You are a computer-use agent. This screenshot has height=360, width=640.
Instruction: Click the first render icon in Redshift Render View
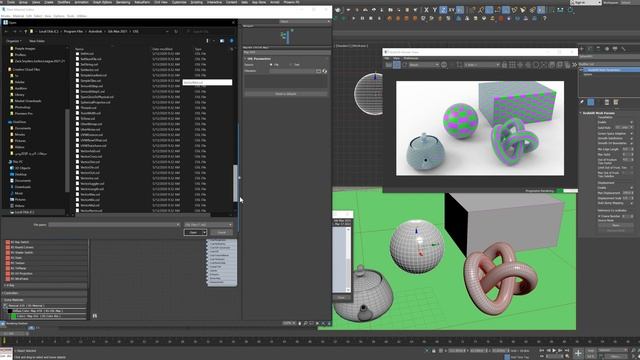click(389, 65)
